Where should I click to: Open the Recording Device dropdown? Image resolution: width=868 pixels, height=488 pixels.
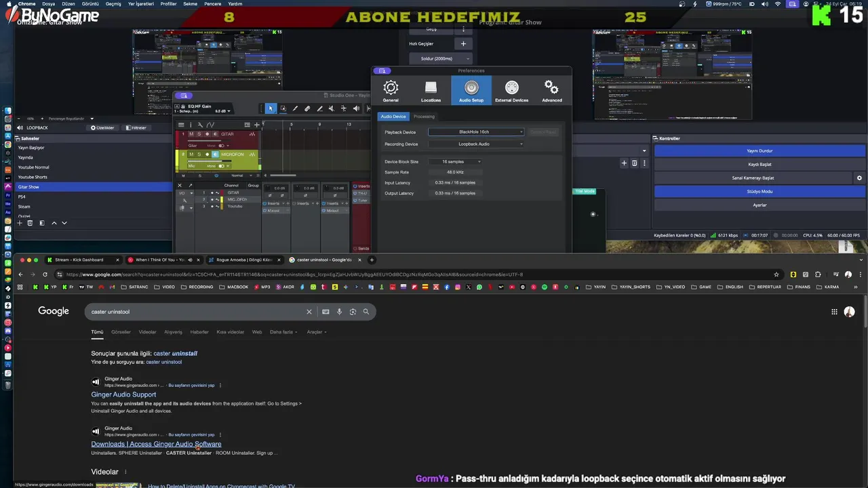point(476,144)
